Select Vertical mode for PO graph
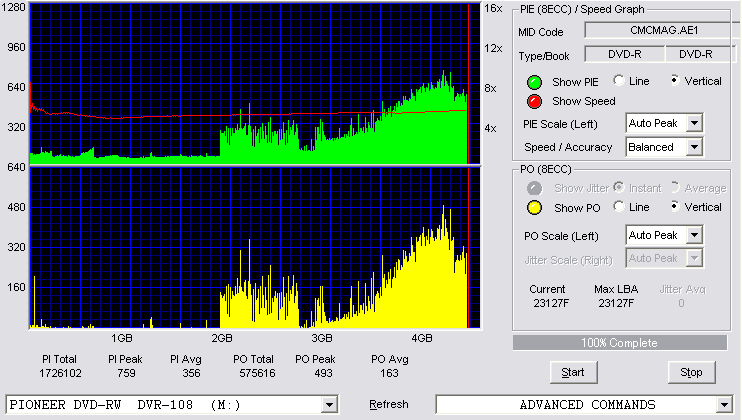The height and width of the screenshot is (420, 742). click(675, 207)
